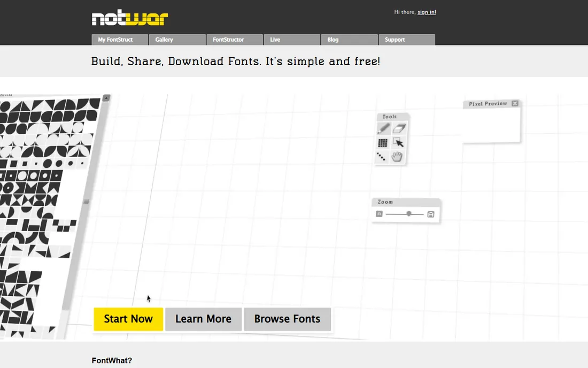Click the Tools panel title bar

tap(393, 117)
